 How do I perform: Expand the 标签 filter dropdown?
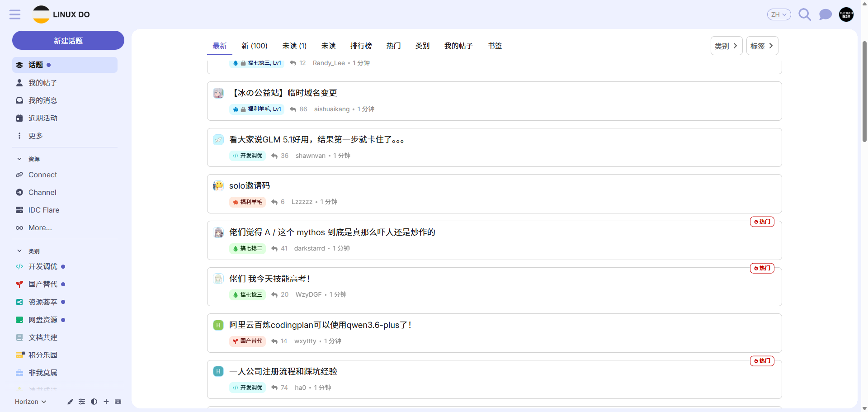click(x=762, y=46)
